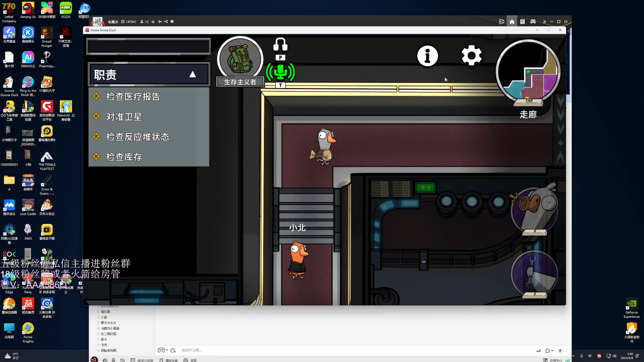Select user 小鱼 in YY member list
Screen dimensions: 644x362
click(104, 317)
